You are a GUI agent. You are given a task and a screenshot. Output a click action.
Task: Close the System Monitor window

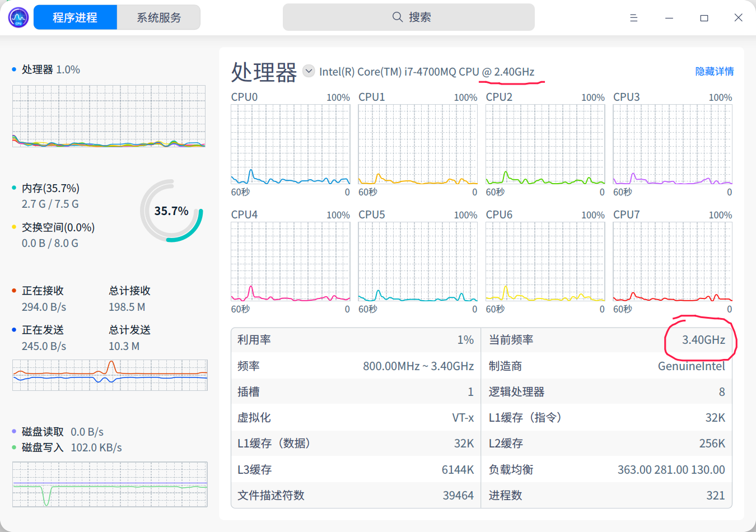[x=738, y=18]
